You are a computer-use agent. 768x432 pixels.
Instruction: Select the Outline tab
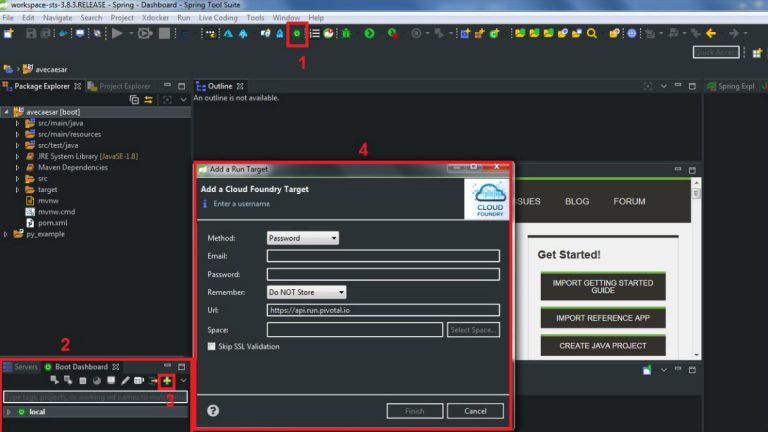pos(220,86)
